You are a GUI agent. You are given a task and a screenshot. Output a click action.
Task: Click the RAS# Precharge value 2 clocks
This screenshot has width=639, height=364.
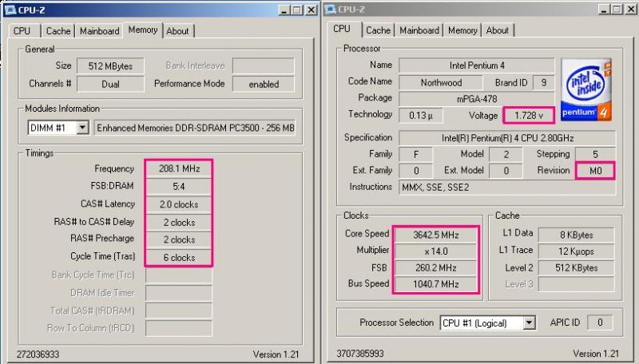pos(179,239)
